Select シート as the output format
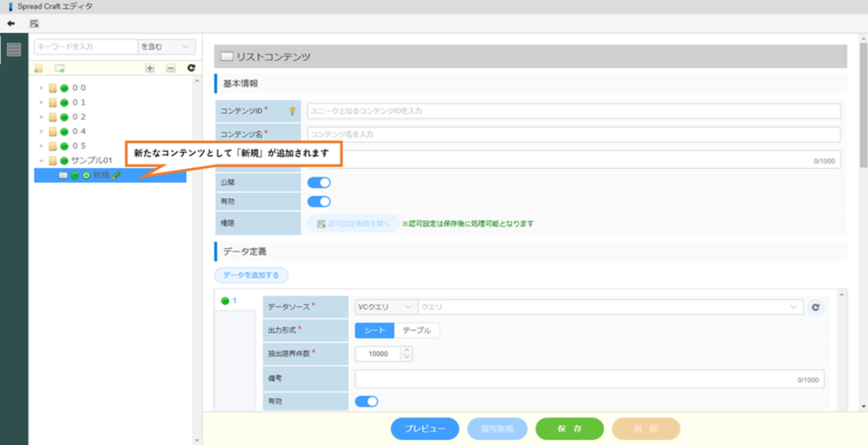The width and height of the screenshot is (868, 445). coord(375,330)
